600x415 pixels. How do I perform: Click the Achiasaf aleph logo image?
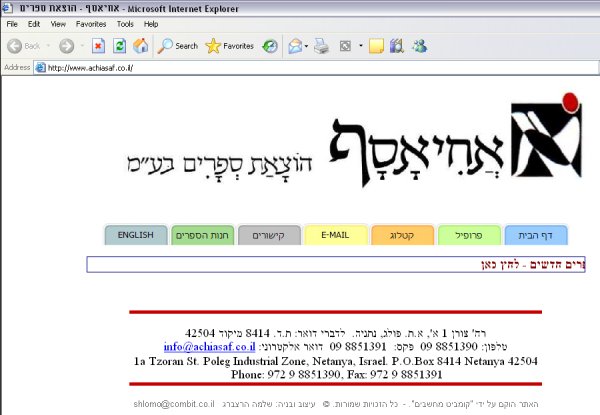(x=546, y=135)
